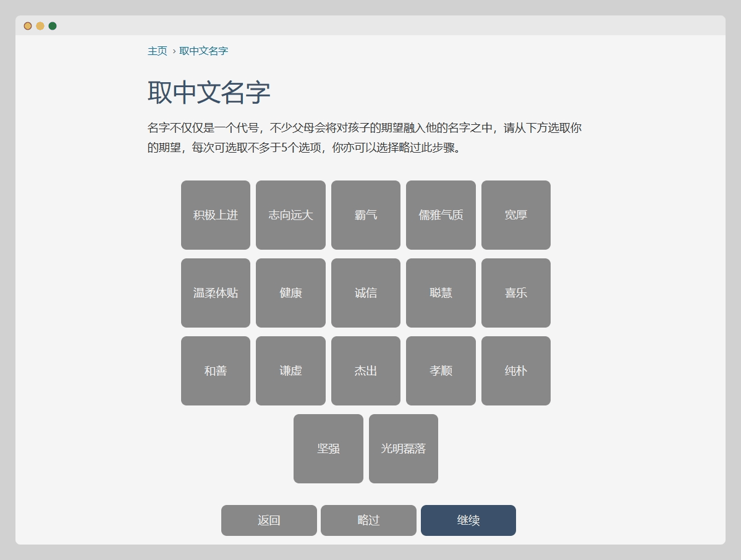Select the 温柔体贴 tile

pyautogui.click(x=215, y=293)
